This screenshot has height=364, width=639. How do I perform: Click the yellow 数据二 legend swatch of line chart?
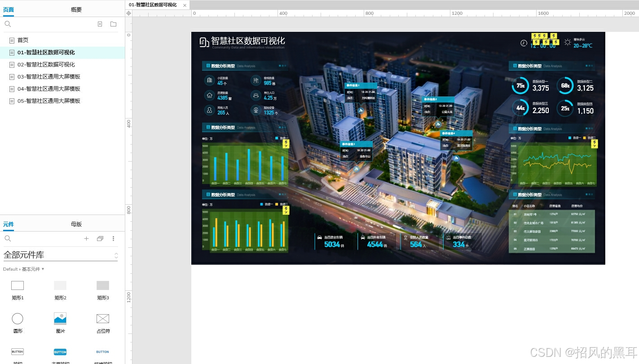(584, 138)
